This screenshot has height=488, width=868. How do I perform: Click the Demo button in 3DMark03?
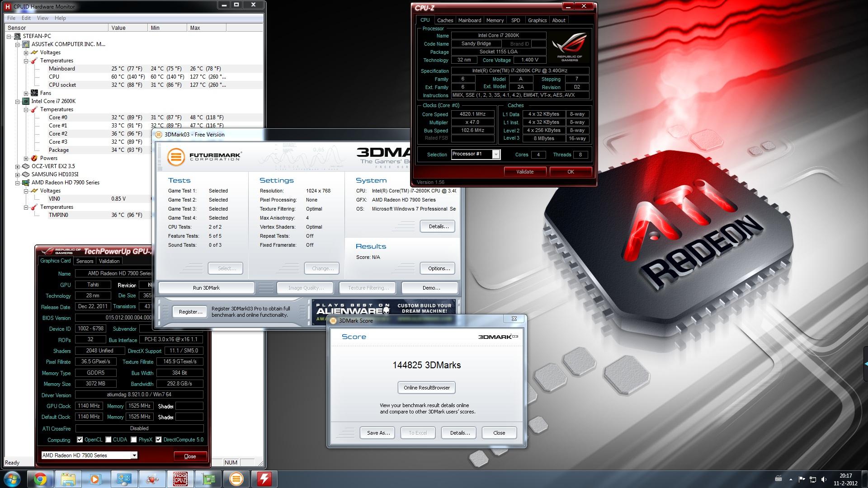[431, 288]
